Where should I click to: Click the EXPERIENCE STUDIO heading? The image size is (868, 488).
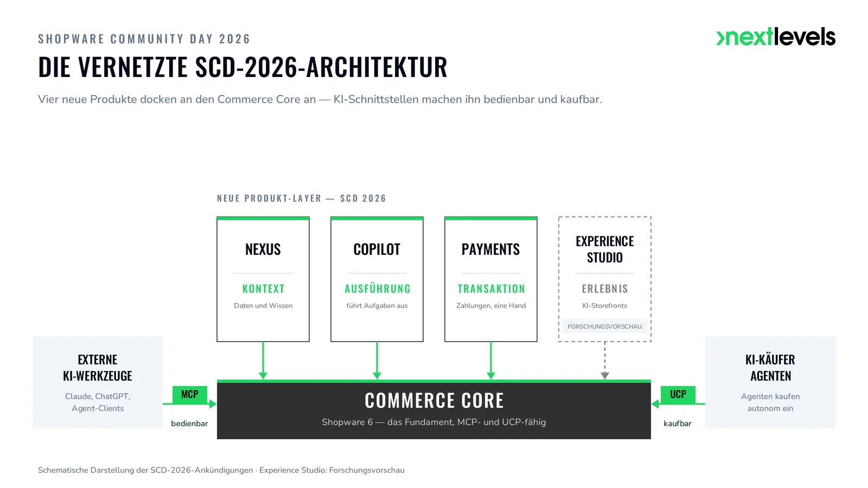click(x=605, y=249)
